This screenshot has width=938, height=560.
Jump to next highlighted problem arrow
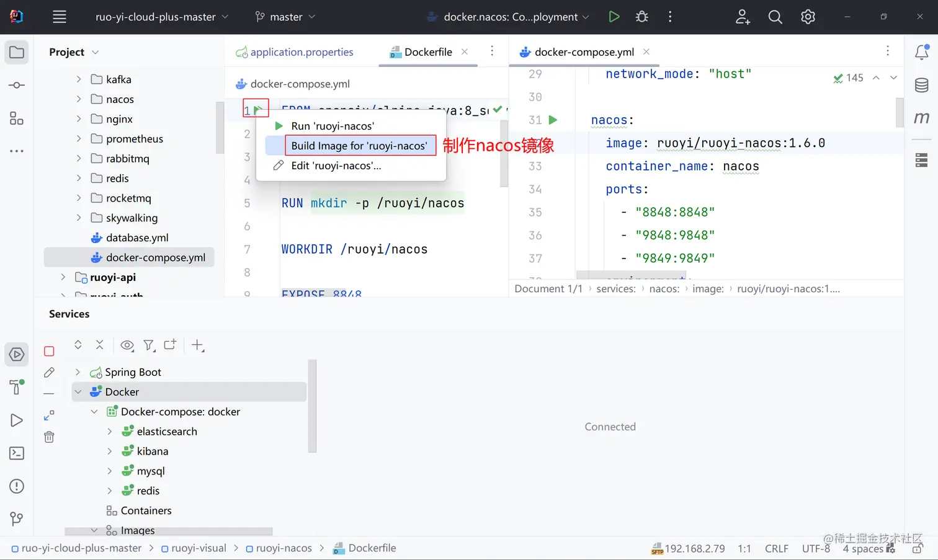893,78
